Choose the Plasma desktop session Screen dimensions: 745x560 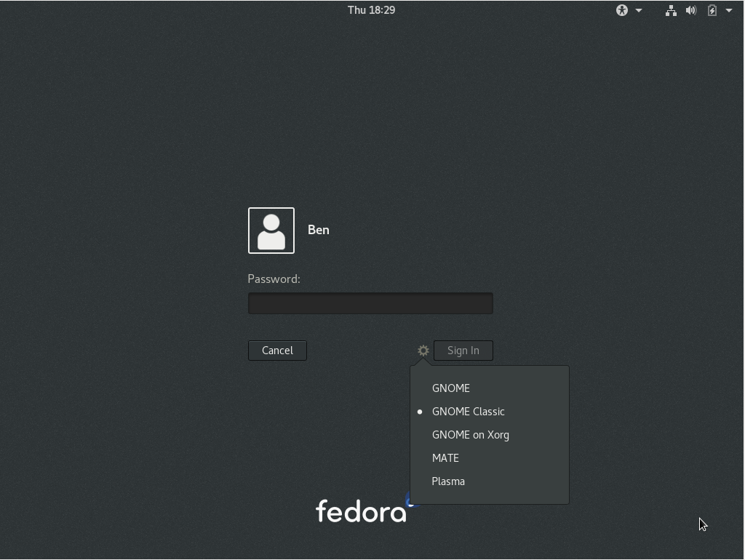[490, 481]
